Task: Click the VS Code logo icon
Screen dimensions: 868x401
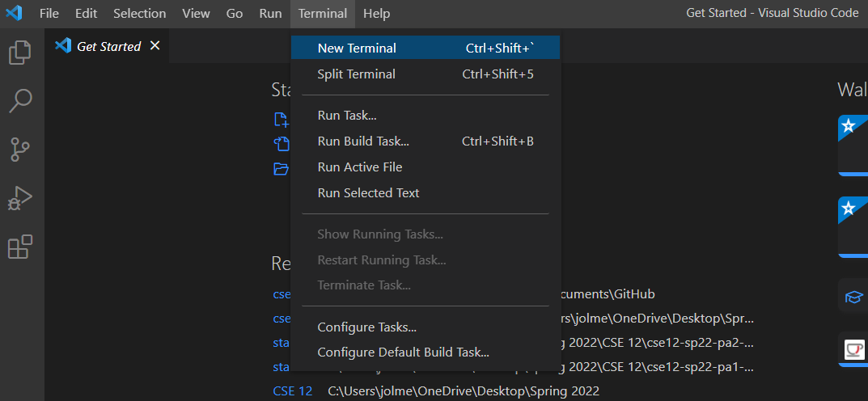Action: [x=14, y=14]
